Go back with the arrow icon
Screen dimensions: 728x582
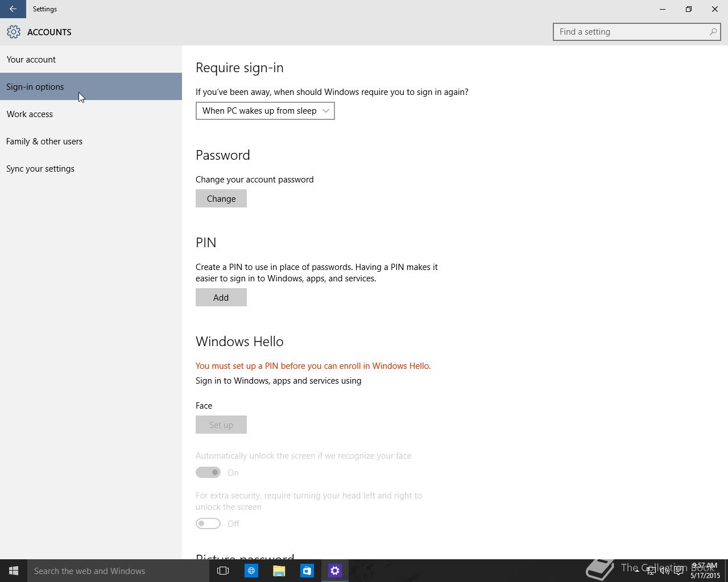click(13, 9)
